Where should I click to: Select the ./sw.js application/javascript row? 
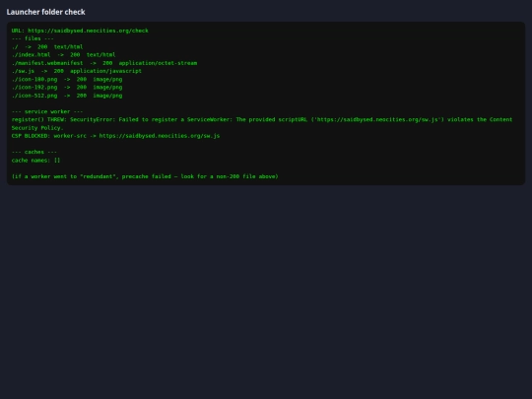[x=76, y=71]
